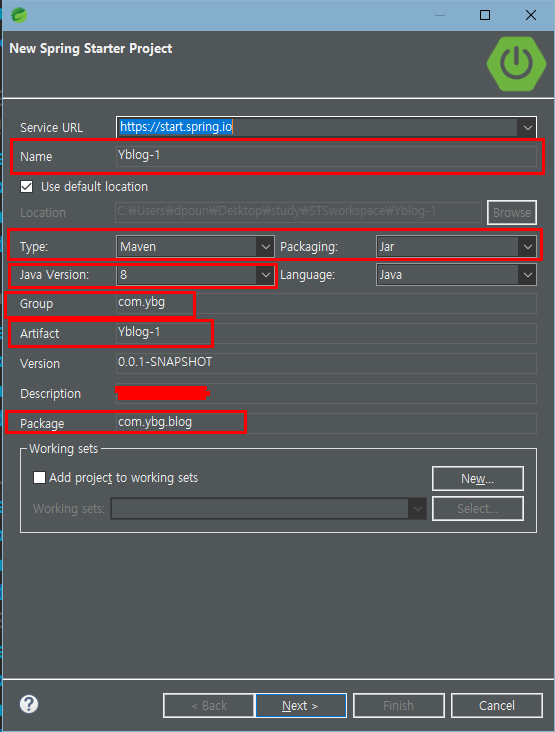Click the Version field 0.0.1-SNAPSHOT

point(326,363)
